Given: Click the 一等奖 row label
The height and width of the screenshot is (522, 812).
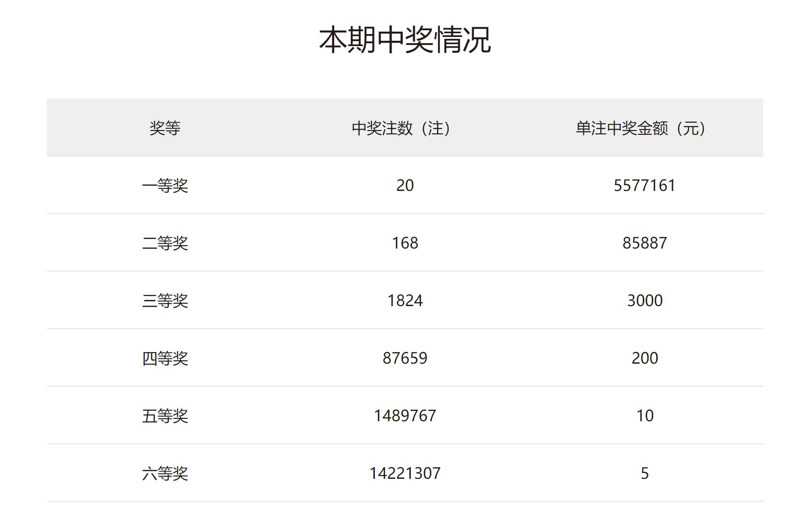Looking at the screenshot, I should pos(165,186).
